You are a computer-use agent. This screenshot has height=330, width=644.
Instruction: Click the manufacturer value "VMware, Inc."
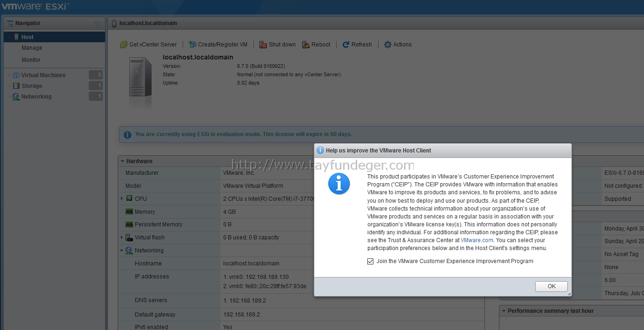[239, 173]
